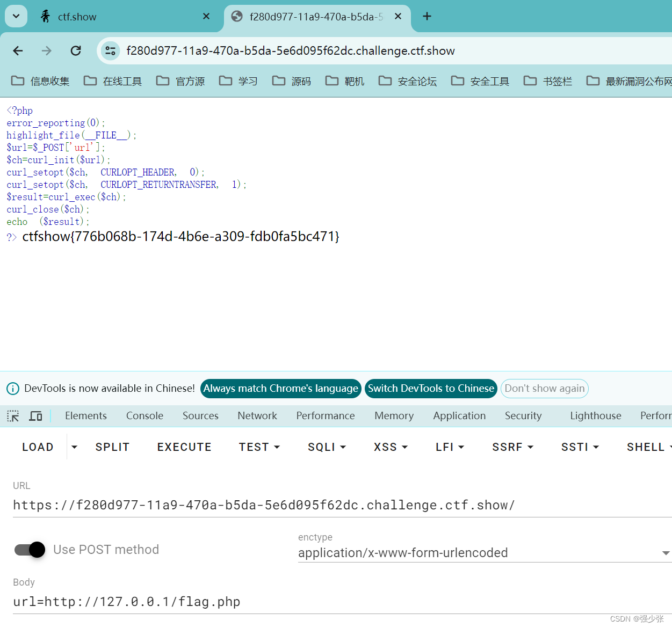The image size is (672, 628).
Task: Open 靶机 bookmark folder
Action: (x=345, y=81)
